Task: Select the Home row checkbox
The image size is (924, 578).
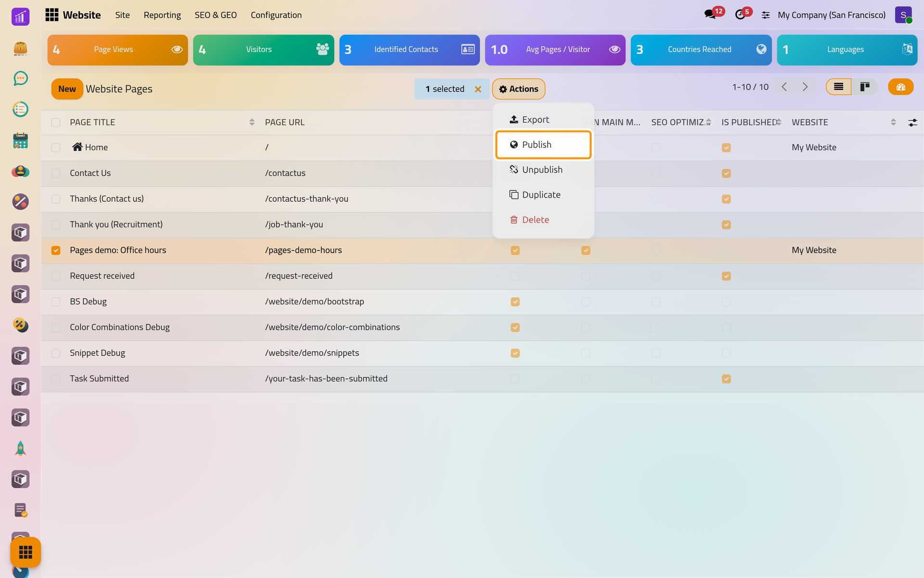Action: tap(56, 147)
